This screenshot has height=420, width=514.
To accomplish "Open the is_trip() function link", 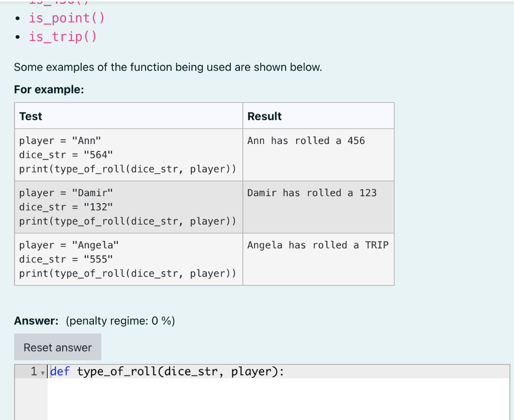I will coord(62,36).
